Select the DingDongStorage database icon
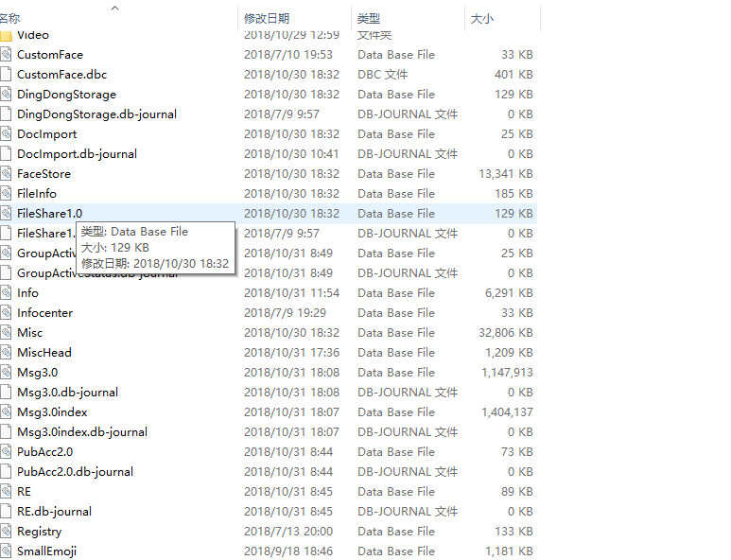The image size is (731, 560). [6, 95]
